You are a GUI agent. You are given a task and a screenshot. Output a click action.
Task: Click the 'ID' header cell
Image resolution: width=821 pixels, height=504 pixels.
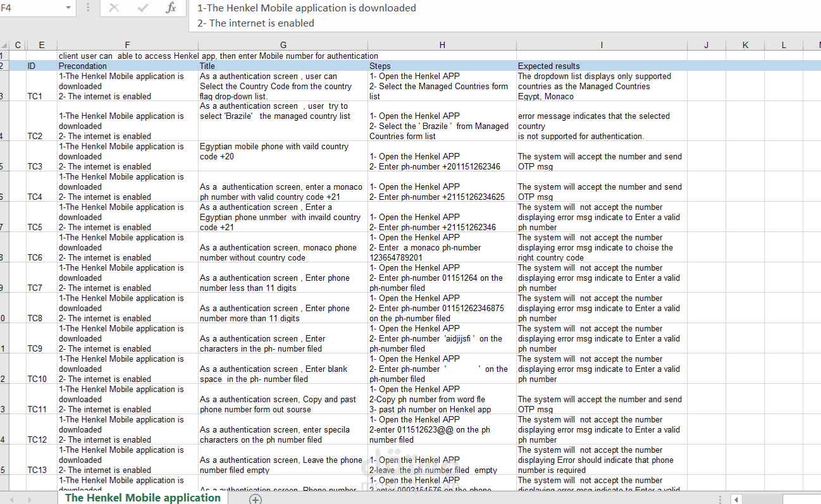(x=42, y=66)
